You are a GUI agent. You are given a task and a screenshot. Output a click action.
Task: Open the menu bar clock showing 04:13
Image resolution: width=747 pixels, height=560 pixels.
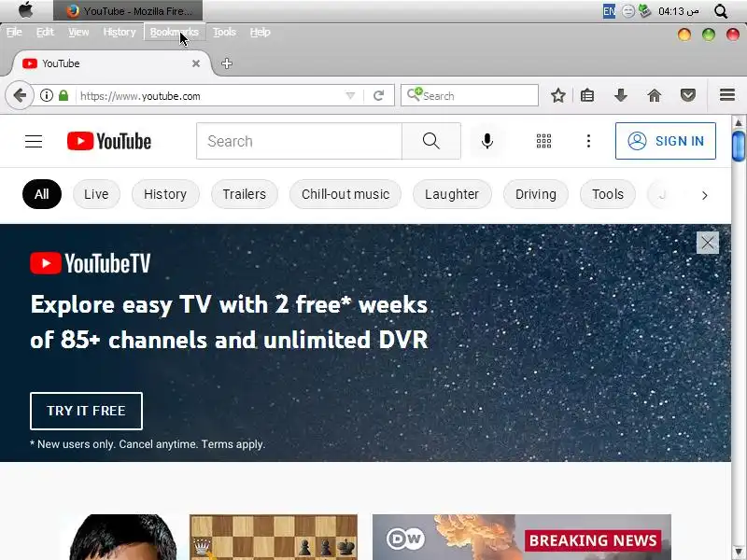(679, 11)
